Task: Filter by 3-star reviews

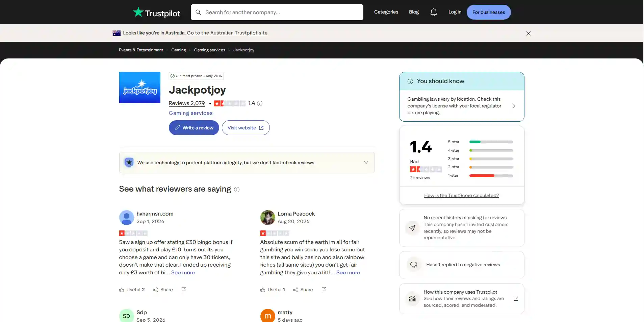Action: click(481, 159)
